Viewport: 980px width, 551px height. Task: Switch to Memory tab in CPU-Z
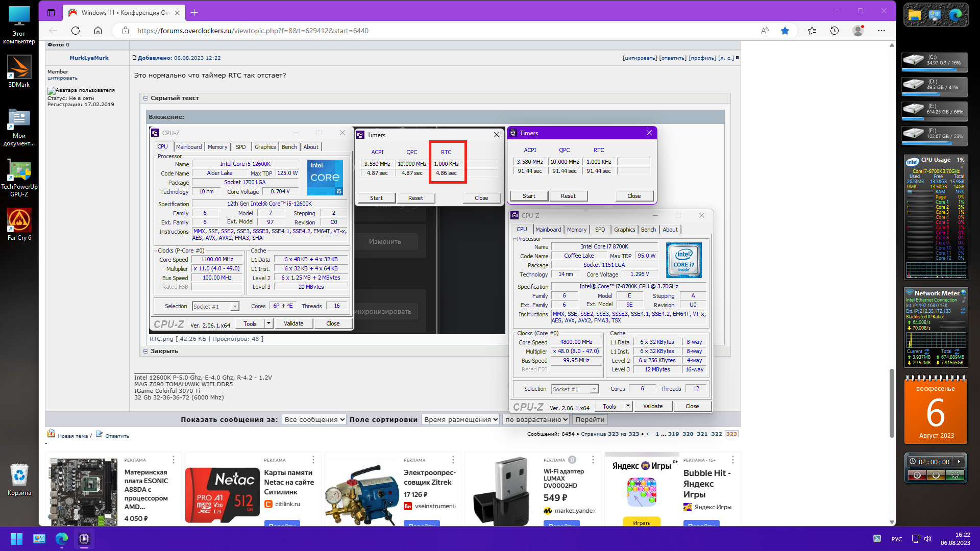(577, 230)
